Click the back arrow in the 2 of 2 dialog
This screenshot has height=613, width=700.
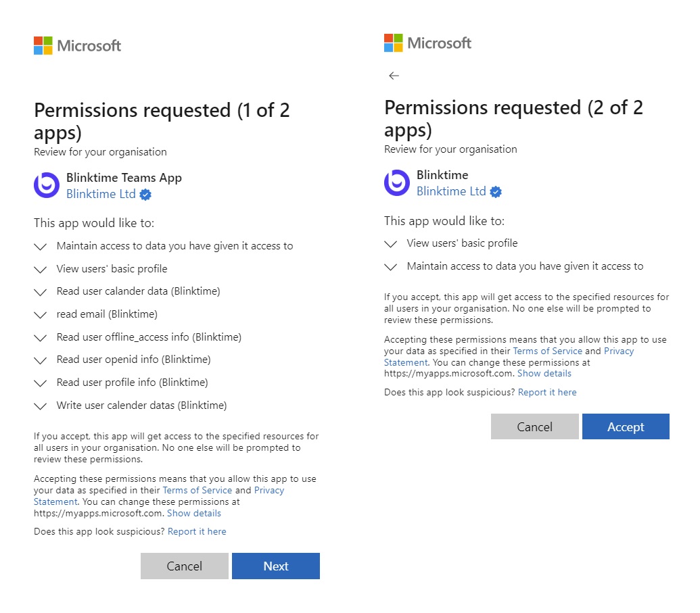(x=394, y=76)
